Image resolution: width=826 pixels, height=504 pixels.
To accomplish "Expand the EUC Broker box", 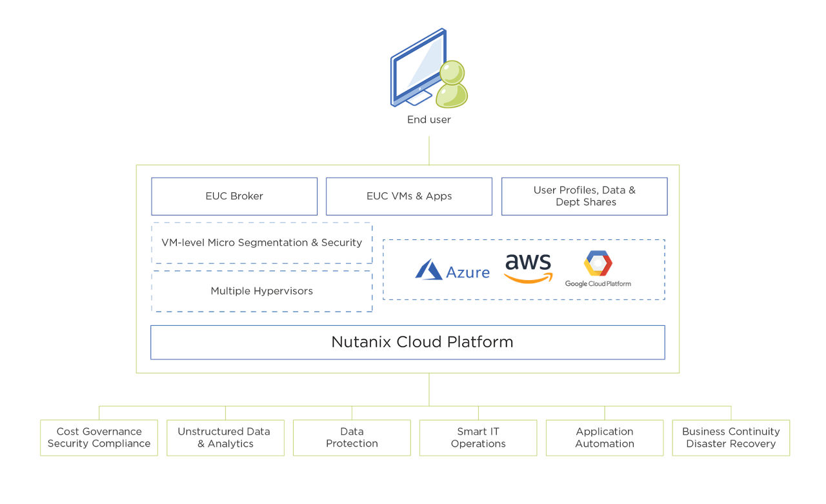I will coord(234,196).
